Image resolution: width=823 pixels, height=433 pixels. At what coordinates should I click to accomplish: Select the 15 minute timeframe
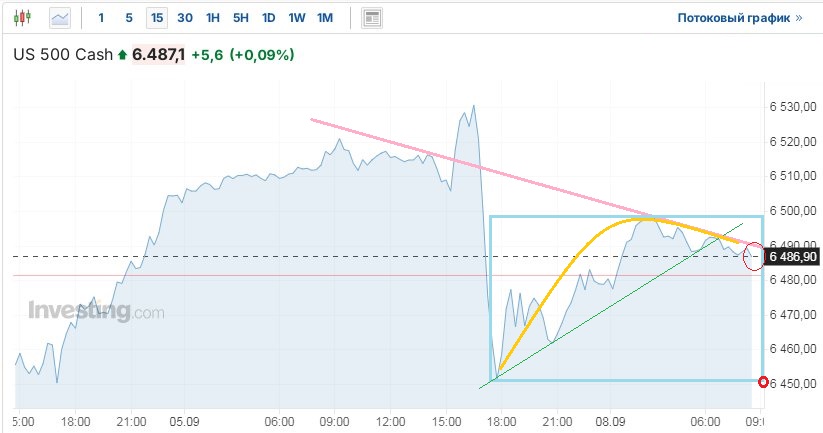click(x=157, y=18)
